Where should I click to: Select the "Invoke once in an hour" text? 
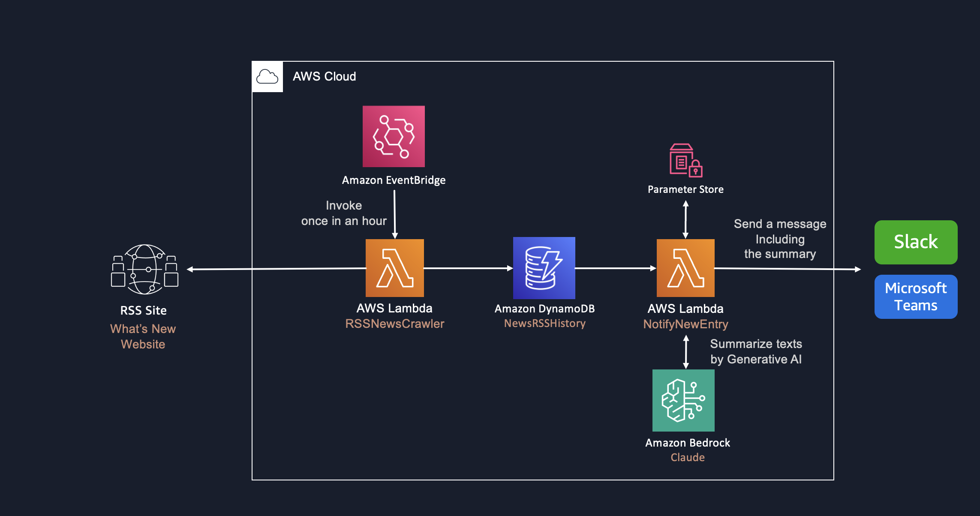click(x=344, y=213)
